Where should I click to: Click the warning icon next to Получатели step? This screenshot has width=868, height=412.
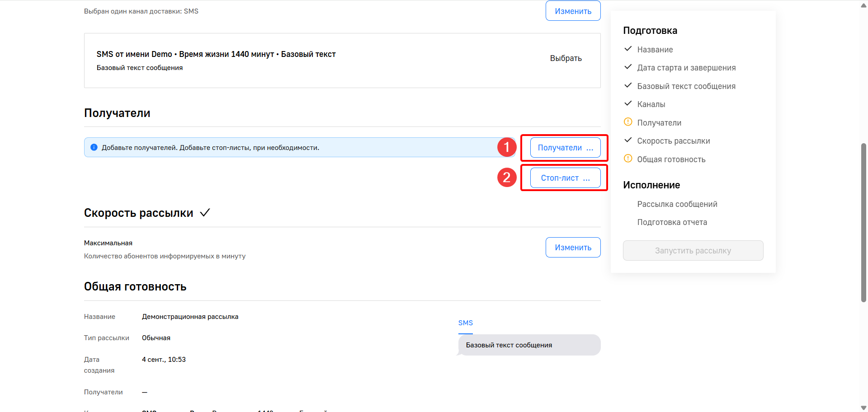pyautogui.click(x=628, y=122)
